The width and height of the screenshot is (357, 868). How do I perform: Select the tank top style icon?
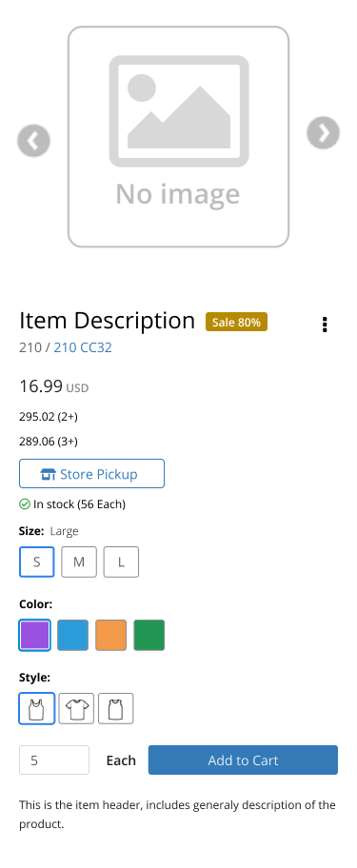(37, 708)
